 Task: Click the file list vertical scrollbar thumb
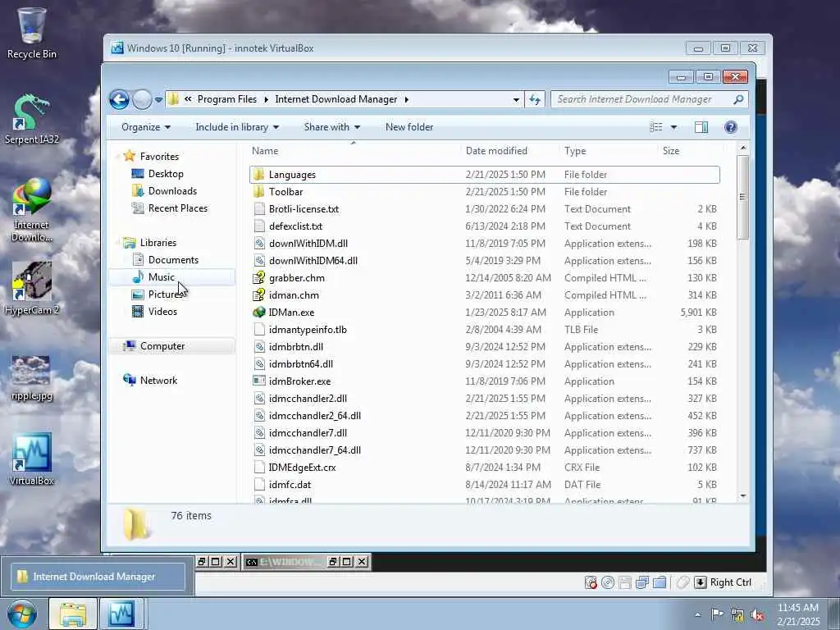[x=742, y=197]
